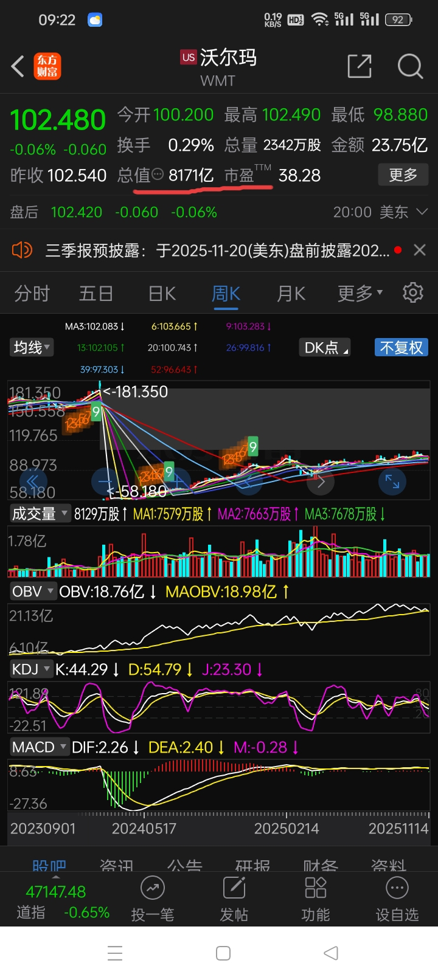Switch to 五日 tab

(x=96, y=294)
